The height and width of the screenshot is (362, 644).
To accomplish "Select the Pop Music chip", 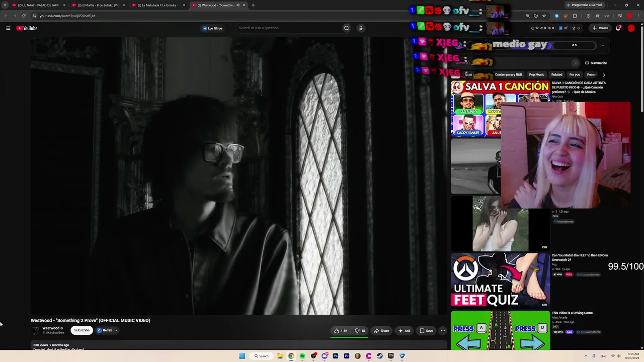I will point(536,75).
